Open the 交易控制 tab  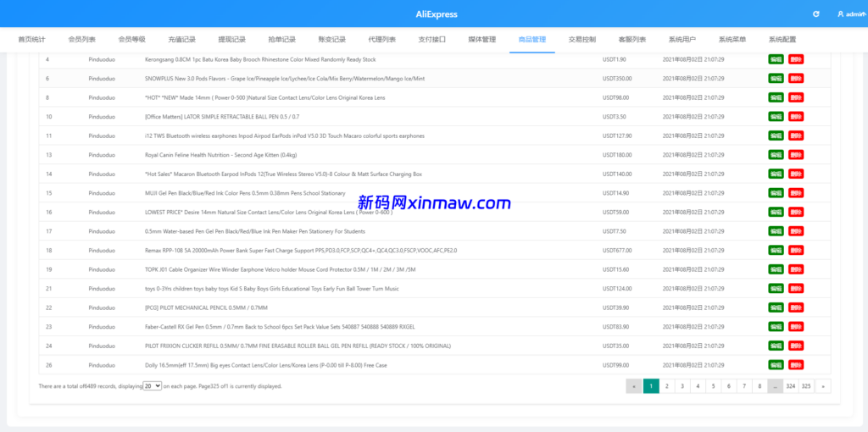point(582,40)
